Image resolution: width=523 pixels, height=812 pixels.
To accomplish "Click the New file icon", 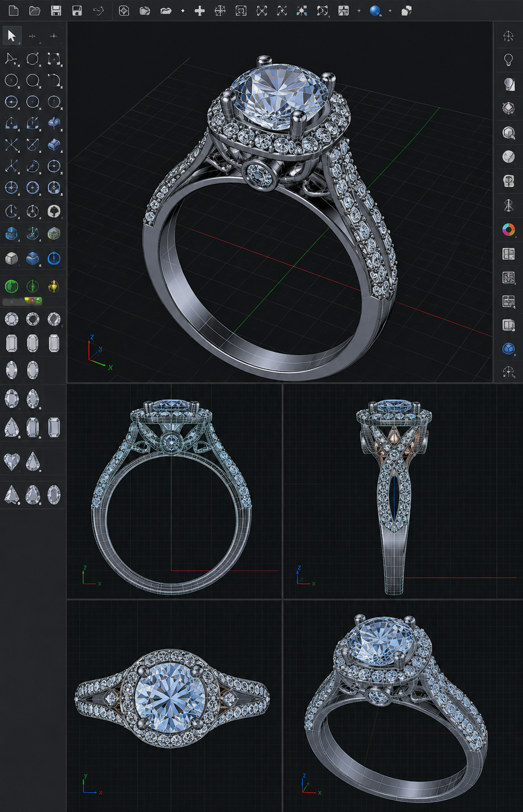I will (x=13, y=10).
